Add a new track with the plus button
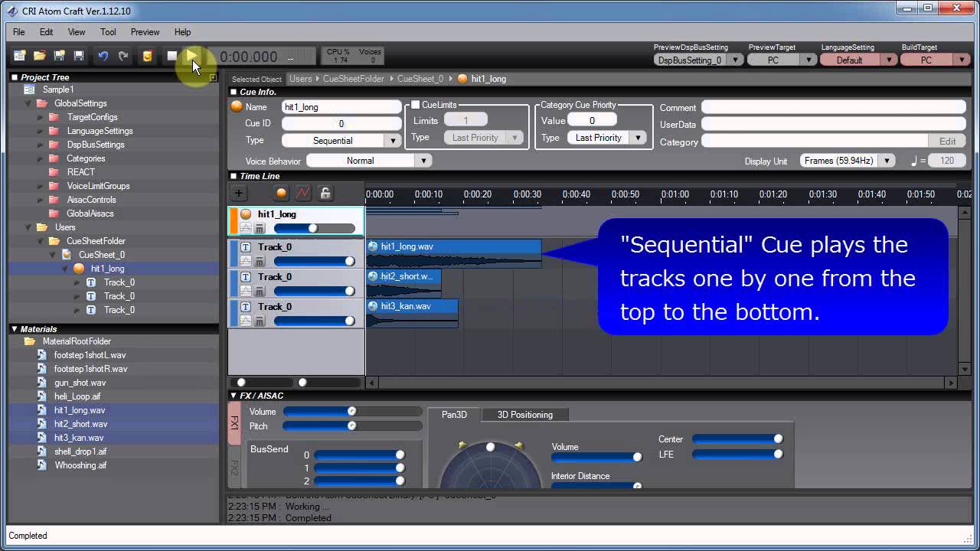 click(x=239, y=194)
